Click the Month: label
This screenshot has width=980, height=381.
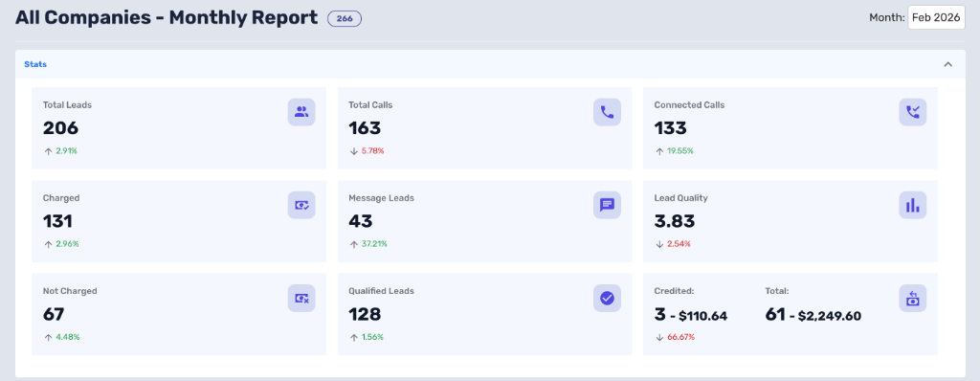[x=887, y=18]
